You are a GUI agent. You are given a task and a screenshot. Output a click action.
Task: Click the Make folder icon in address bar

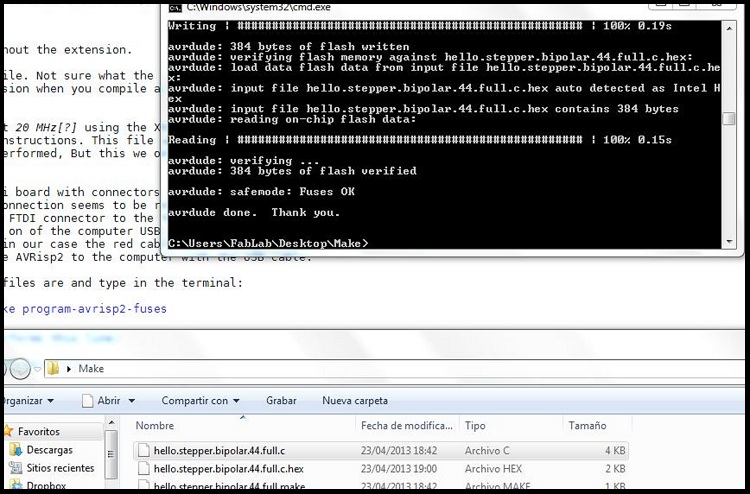click(x=53, y=368)
